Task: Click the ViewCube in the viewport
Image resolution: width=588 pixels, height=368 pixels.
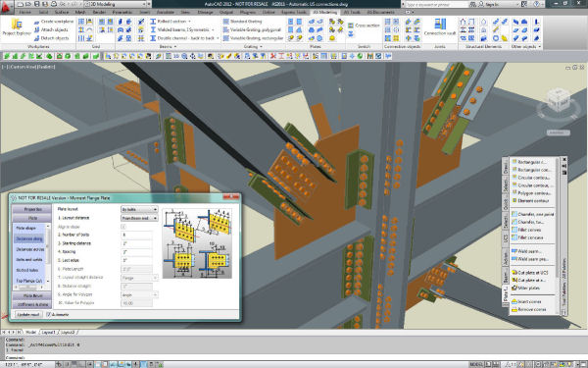Action: (x=558, y=99)
